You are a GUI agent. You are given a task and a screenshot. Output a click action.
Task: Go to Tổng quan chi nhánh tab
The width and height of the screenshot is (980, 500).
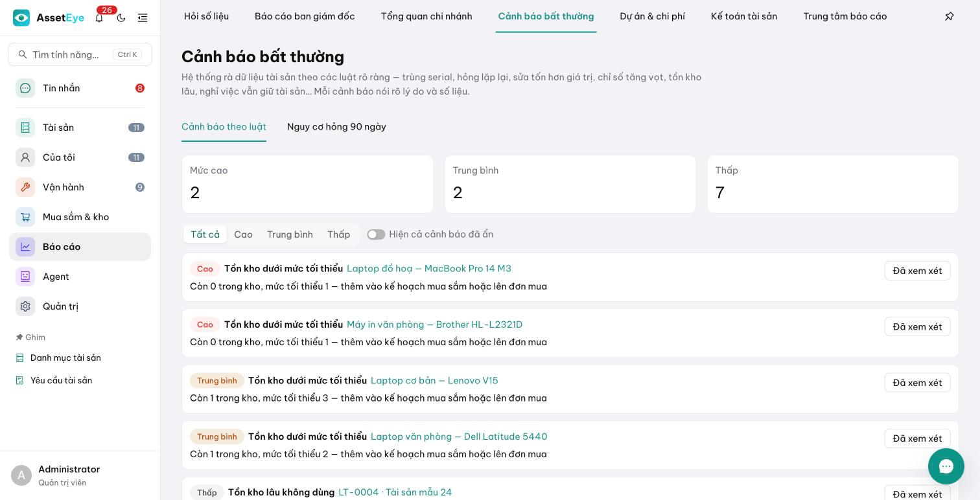(x=426, y=16)
